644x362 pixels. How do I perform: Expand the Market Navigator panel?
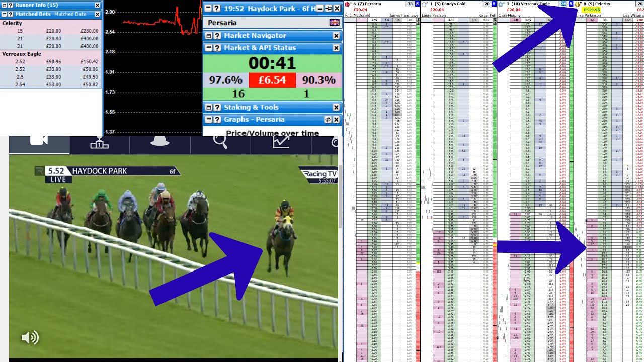click(x=209, y=36)
